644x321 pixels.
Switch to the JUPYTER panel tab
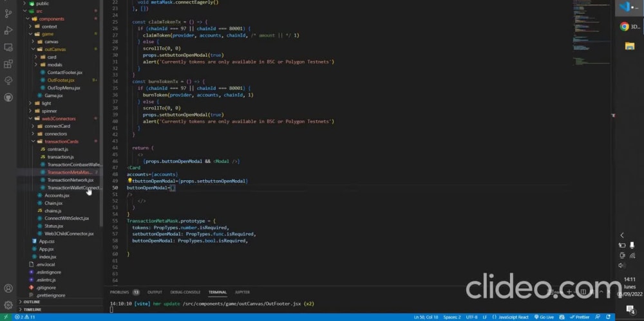coord(242,292)
